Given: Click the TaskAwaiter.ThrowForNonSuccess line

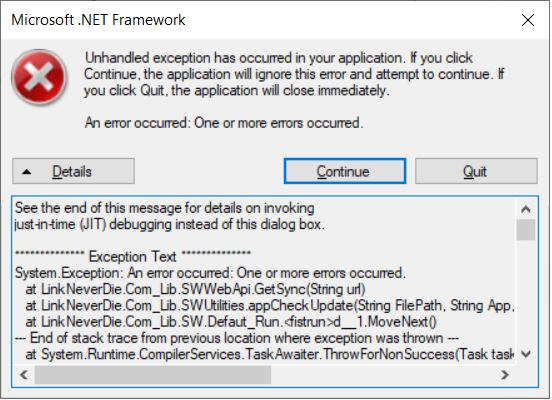Looking at the screenshot, I should 270,354.
